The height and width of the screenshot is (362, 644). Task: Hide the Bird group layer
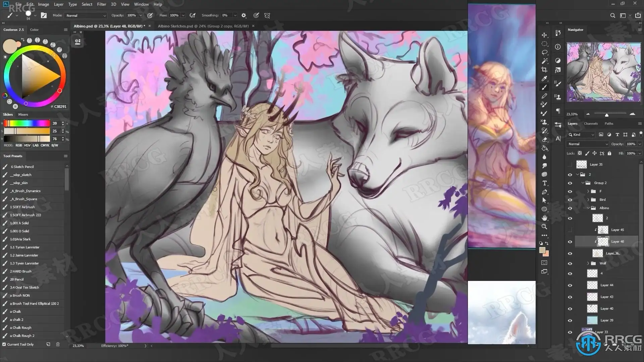tap(570, 200)
